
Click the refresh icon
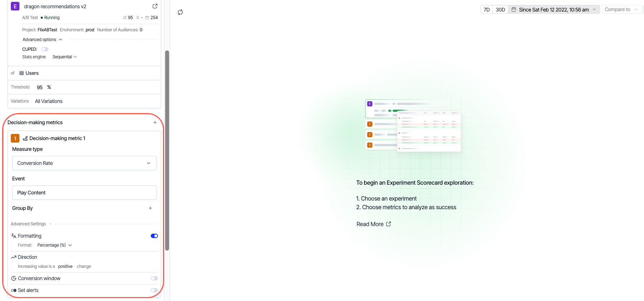(180, 12)
